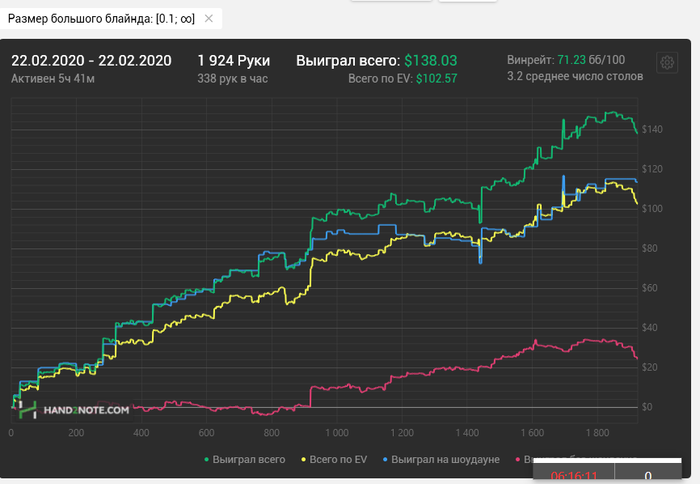Click the 1 800 x-axis label

(597, 433)
